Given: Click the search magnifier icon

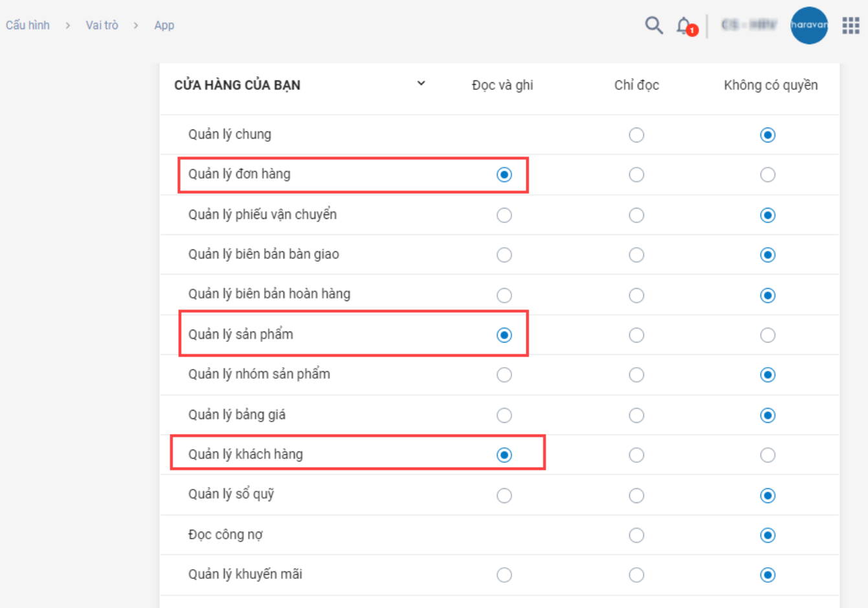Looking at the screenshot, I should (654, 25).
